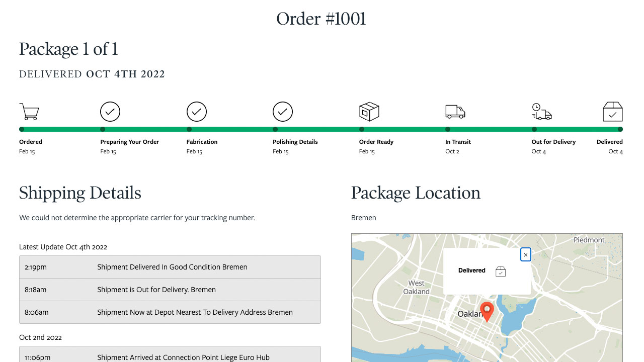Click the Shipping Details heading
Viewport: 644px width, 362px height.
[79, 193]
